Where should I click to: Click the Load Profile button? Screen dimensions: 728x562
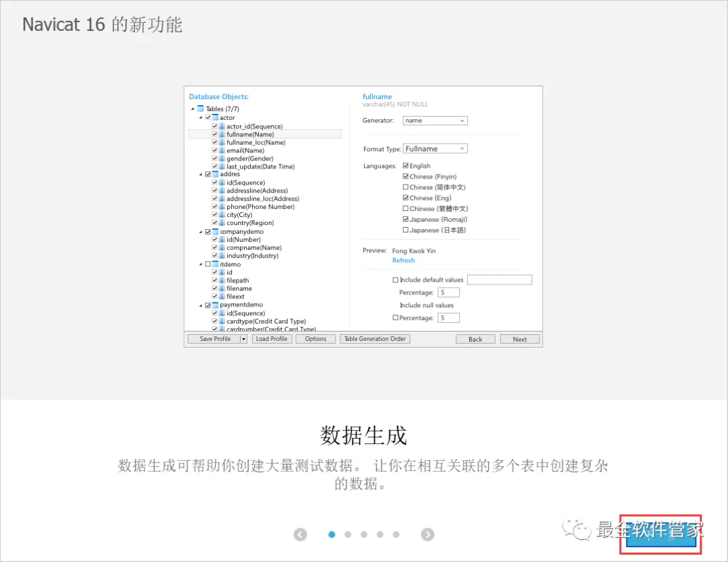pyautogui.click(x=272, y=339)
